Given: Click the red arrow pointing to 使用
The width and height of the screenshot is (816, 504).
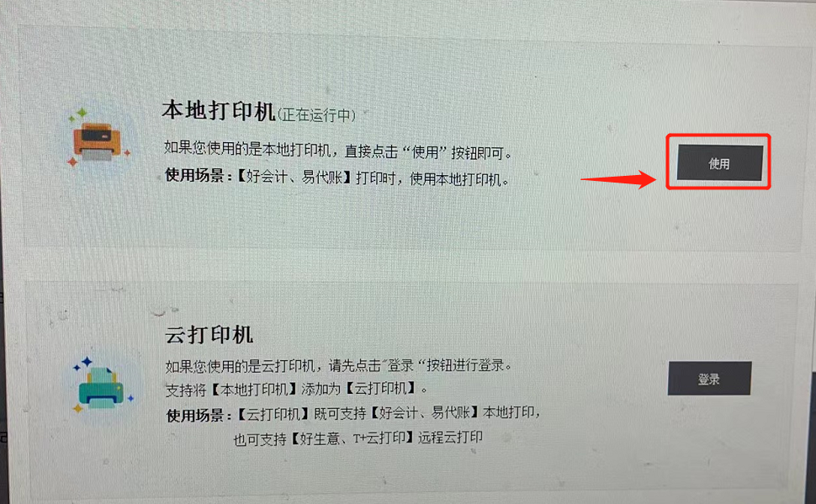Looking at the screenshot, I should (618, 179).
